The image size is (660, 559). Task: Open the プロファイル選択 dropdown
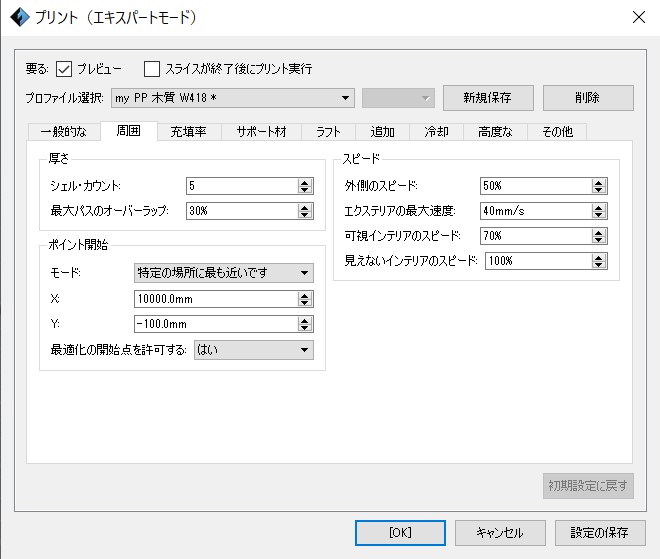click(x=233, y=98)
